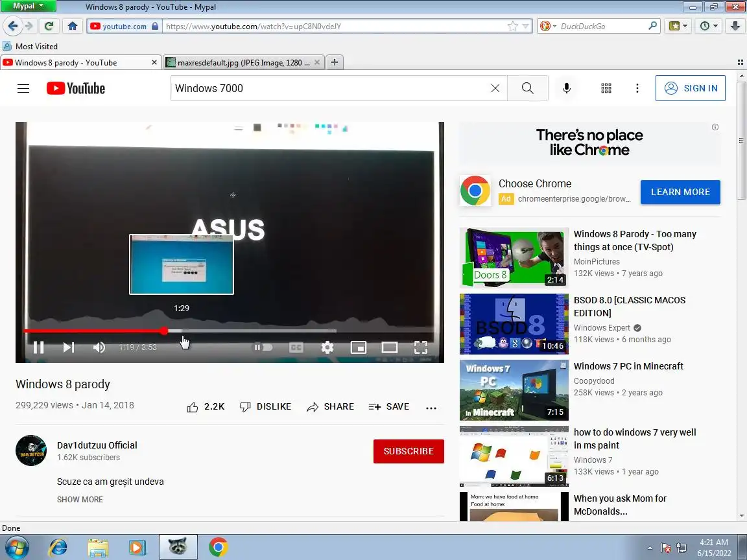Open a new browser tab
Viewport: 747px width, 560px height.
pyautogui.click(x=335, y=62)
